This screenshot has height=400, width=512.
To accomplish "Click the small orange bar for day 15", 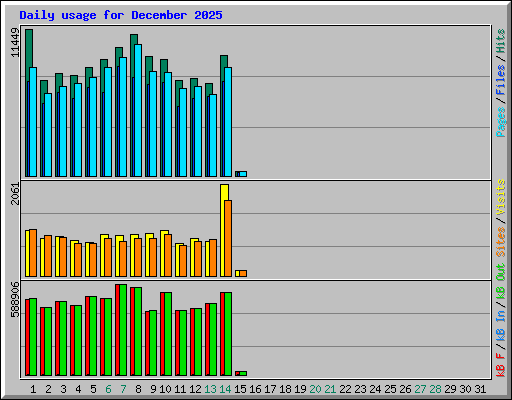I will [x=243, y=273].
